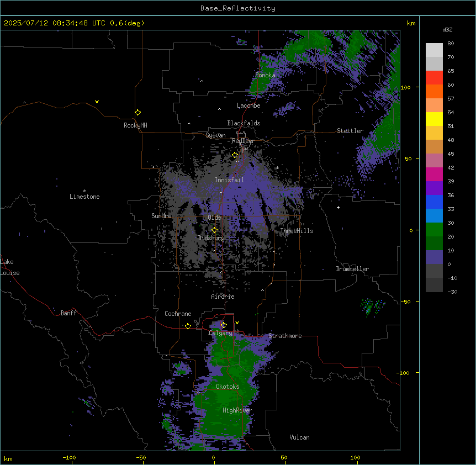Click the yellow diamond marker between Olds and Didsbury
476x465 pixels.
(x=215, y=230)
